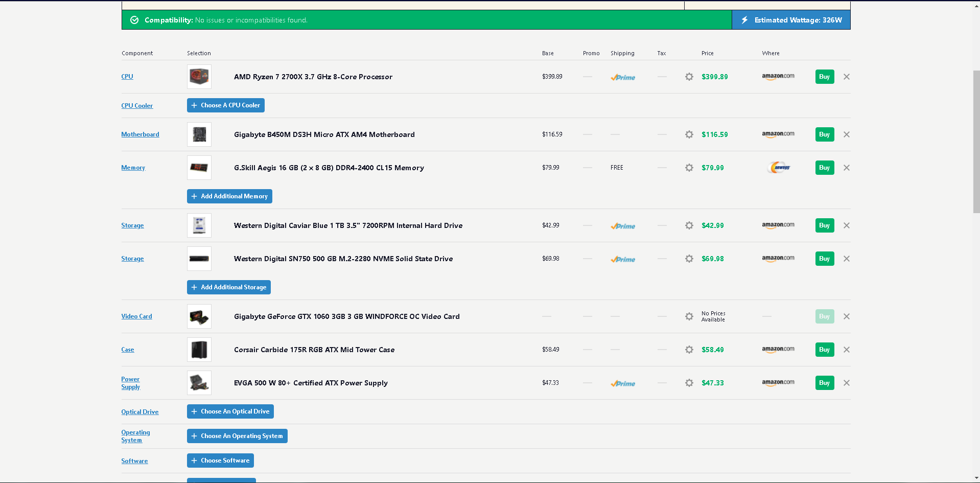Remove the AMD Ryzen 7 2700X from list
Image resolution: width=980 pixels, height=483 pixels.
click(847, 77)
